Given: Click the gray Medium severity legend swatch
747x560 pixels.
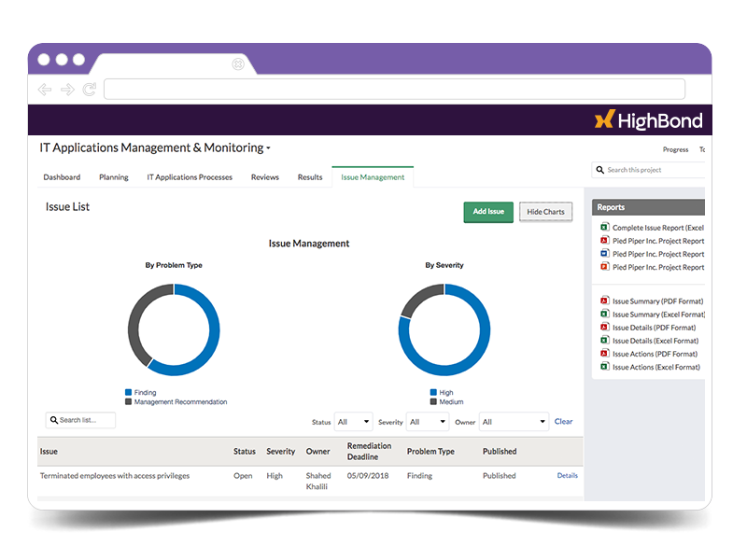Looking at the screenshot, I should (x=433, y=402).
